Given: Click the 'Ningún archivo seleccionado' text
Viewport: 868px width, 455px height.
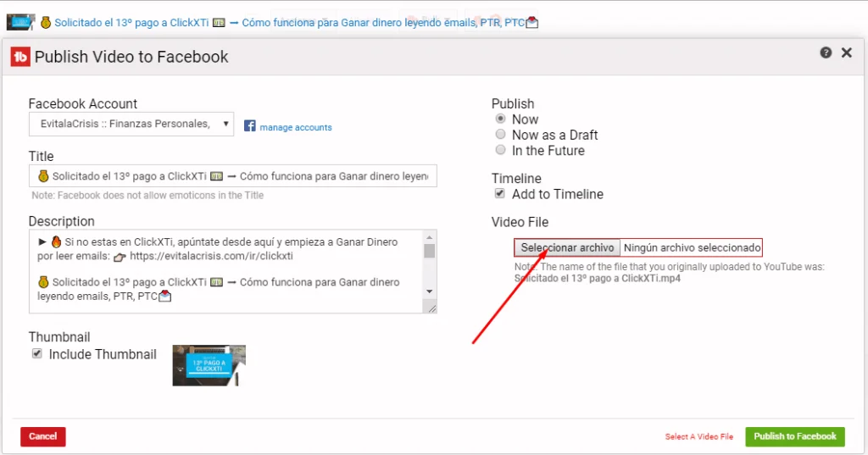Looking at the screenshot, I should (692, 247).
